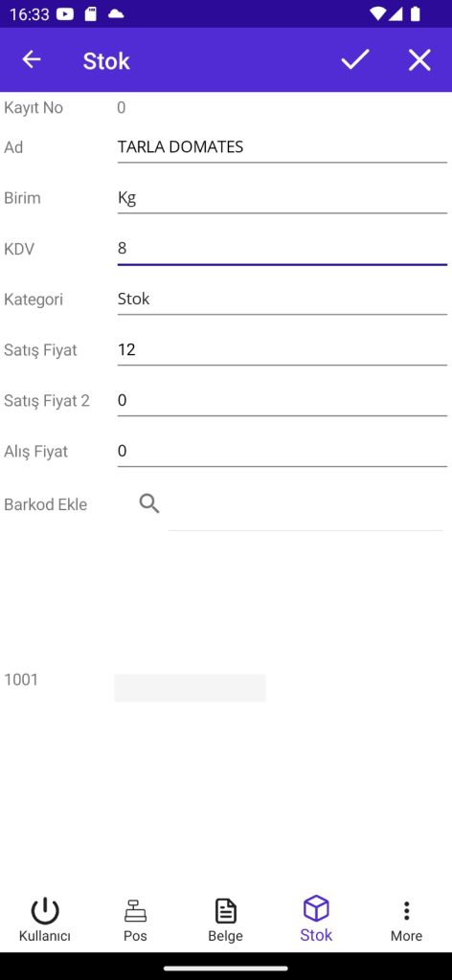The width and height of the screenshot is (452, 980).
Task: Edit the Ad field TARLA DOMATES
Action: 282,147
